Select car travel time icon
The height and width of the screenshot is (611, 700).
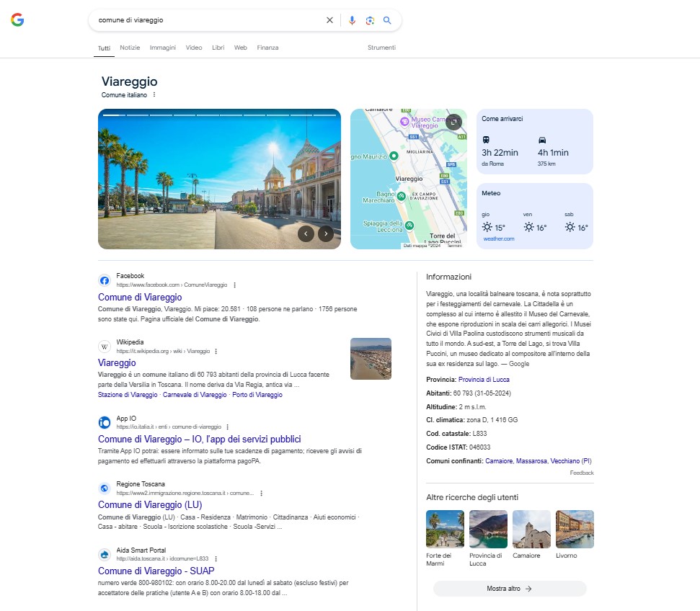542,140
